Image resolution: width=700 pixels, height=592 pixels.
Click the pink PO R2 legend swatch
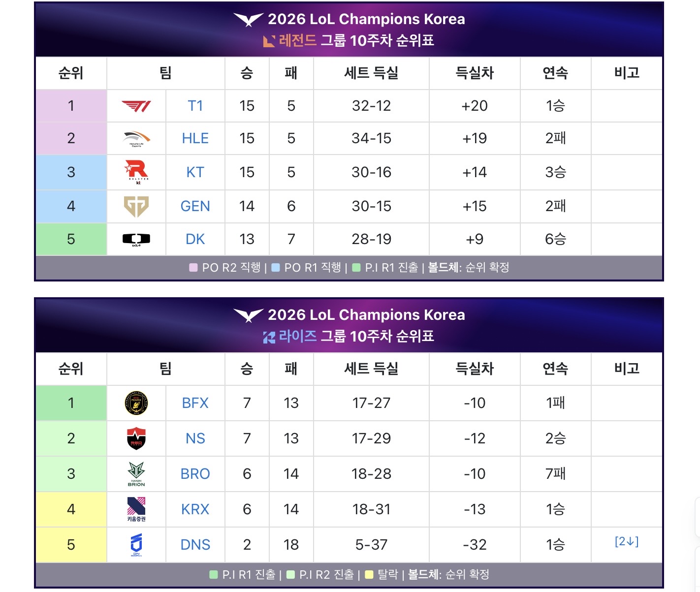click(x=193, y=268)
